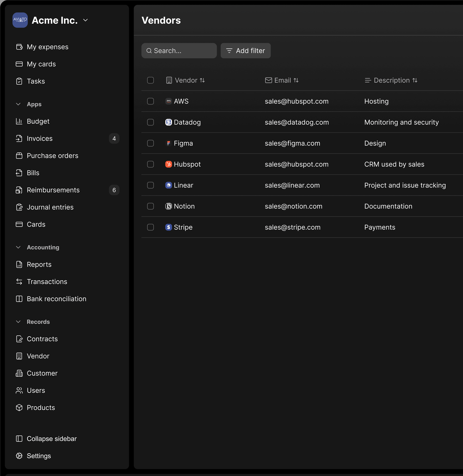Open Invoices in the sidebar
Image resolution: width=463 pixels, height=476 pixels.
click(40, 139)
